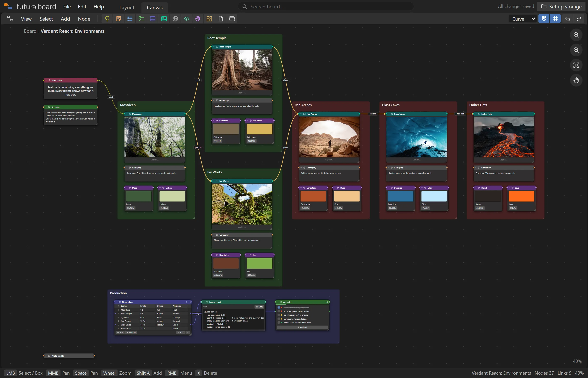Add an image node from toolbar
The width and height of the screenshot is (588, 378).
point(164,19)
